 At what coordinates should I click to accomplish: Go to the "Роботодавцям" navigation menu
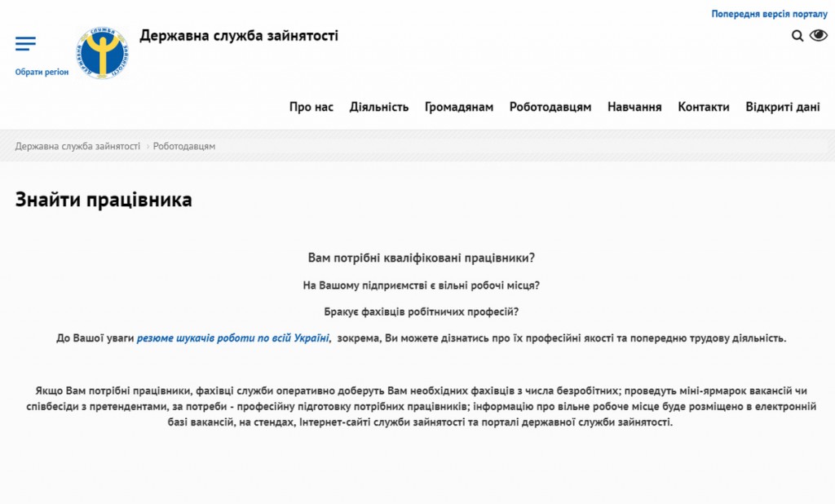pyautogui.click(x=550, y=107)
